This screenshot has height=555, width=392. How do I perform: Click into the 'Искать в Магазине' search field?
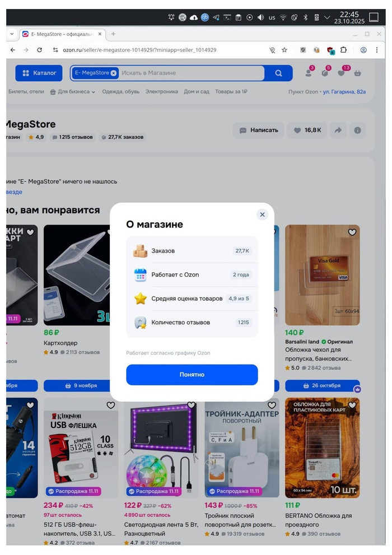[190, 73]
